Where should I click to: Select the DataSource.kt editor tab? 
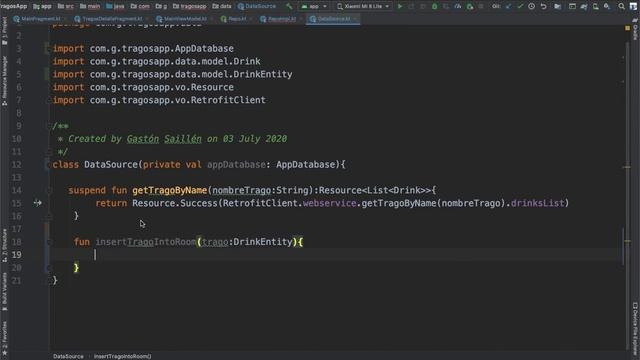[333, 19]
